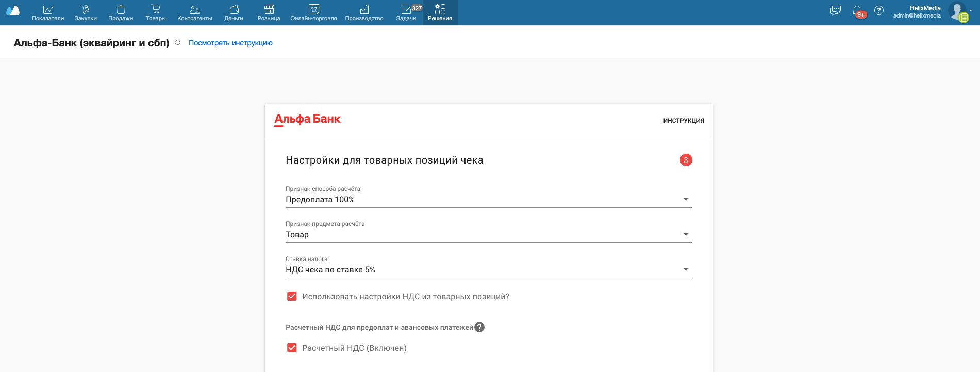Viewport: 980px width, 372px height.
Task: Open the Розница section
Action: point(269,12)
